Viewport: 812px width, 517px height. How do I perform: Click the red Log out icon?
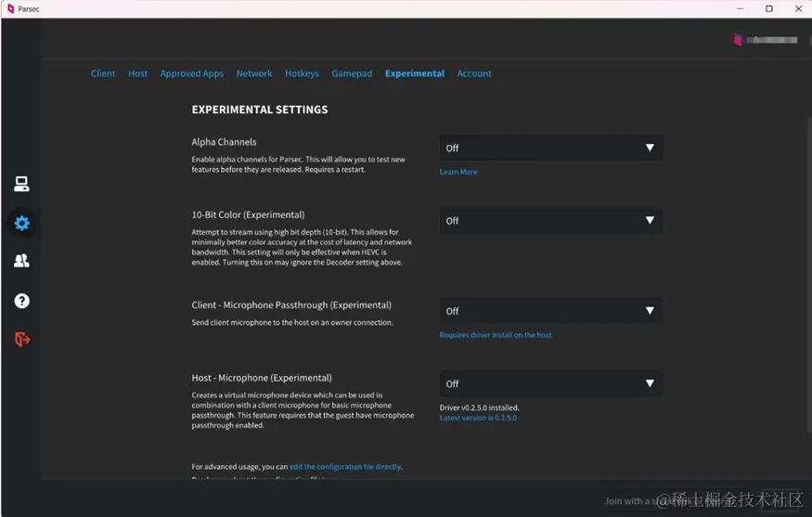(x=22, y=340)
